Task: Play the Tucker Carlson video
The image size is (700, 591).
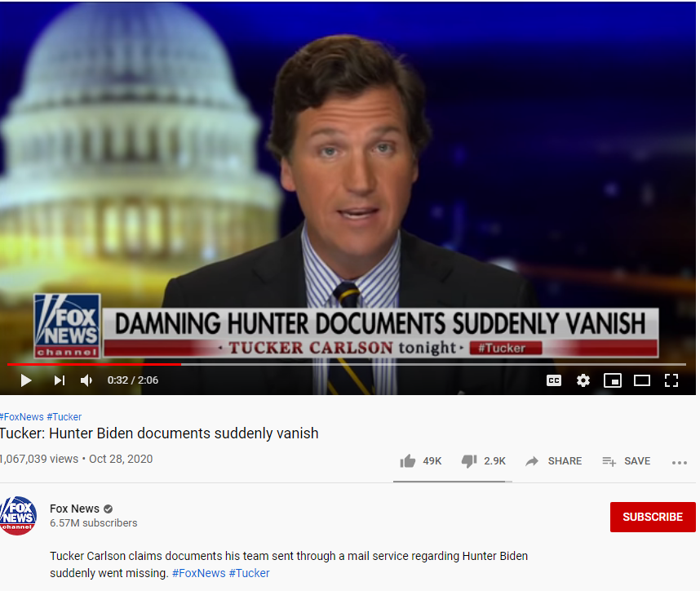Action: (26, 380)
